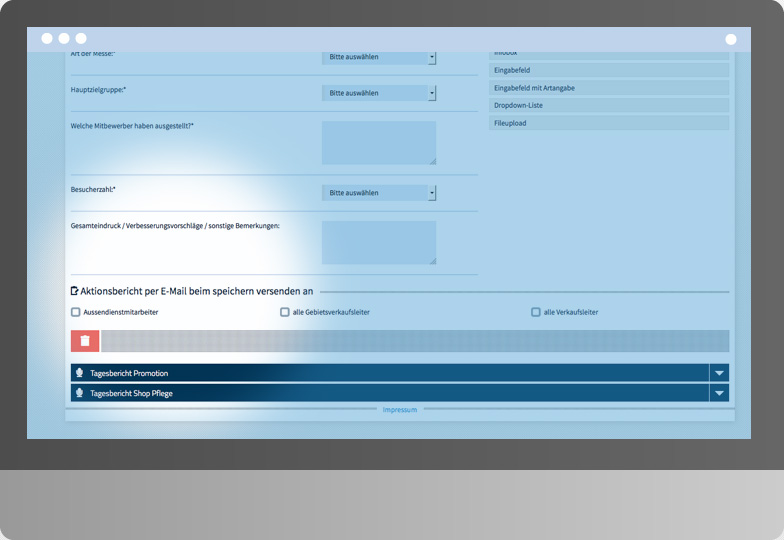The height and width of the screenshot is (540, 784).
Task: Click the Tagesbericht Promotion row icon
Action: pos(78,373)
